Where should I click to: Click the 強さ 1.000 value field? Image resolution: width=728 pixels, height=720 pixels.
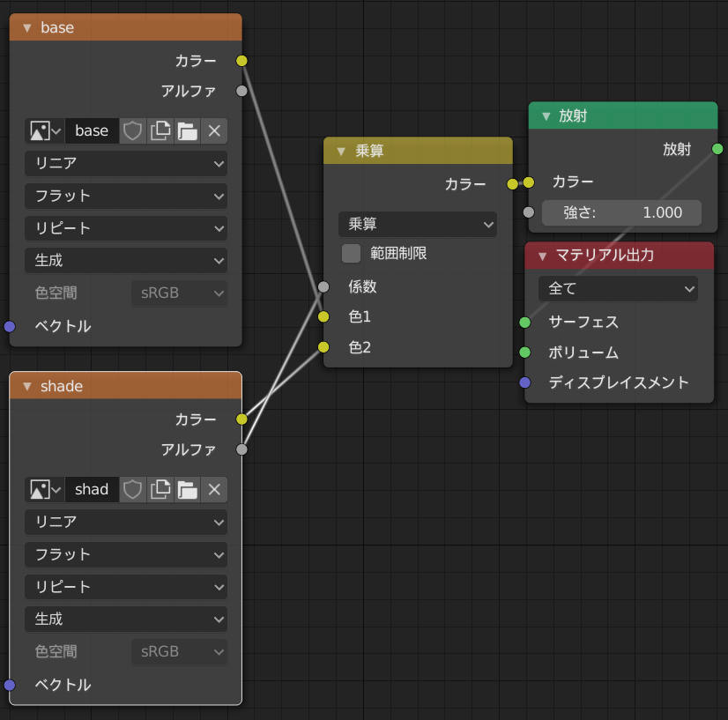coord(621,212)
